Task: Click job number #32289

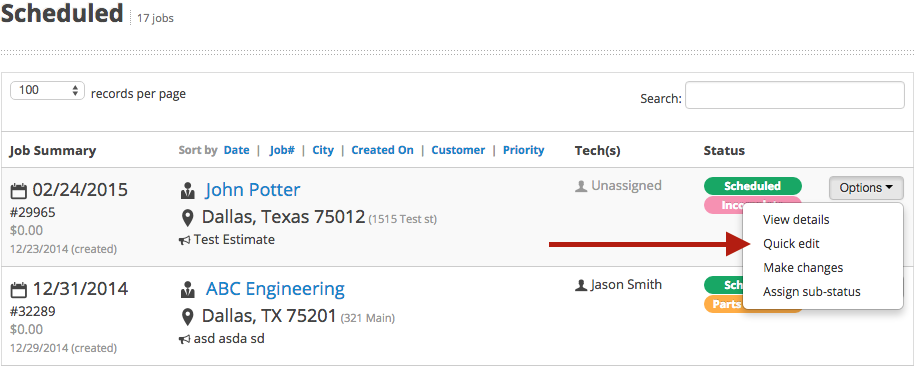Action: [x=33, y=311]
